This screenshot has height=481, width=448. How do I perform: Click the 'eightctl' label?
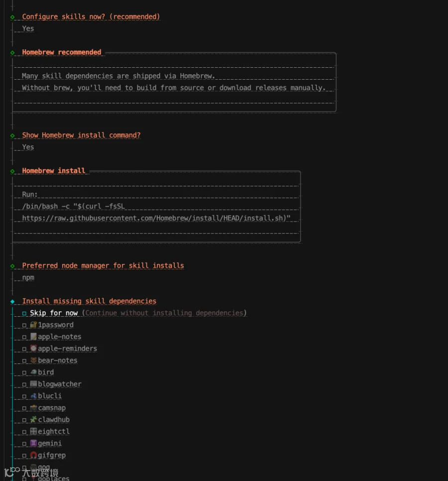54,432
